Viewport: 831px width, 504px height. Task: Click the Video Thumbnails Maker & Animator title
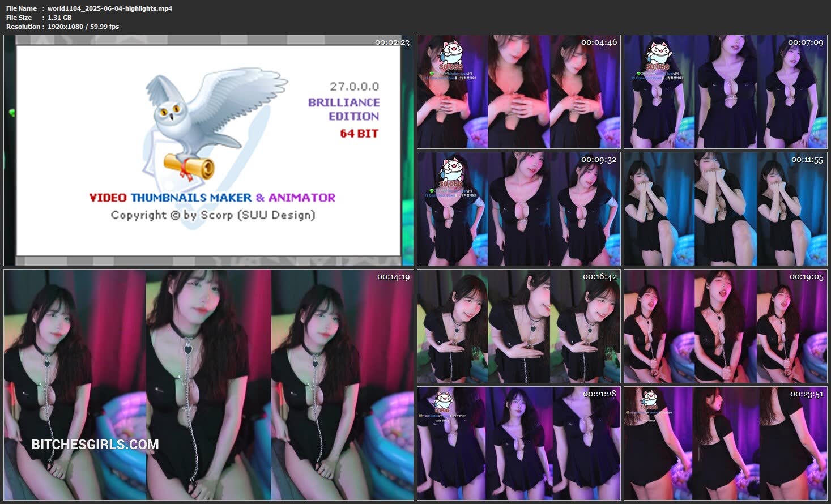pyautogui.click(x=212, y=198)
